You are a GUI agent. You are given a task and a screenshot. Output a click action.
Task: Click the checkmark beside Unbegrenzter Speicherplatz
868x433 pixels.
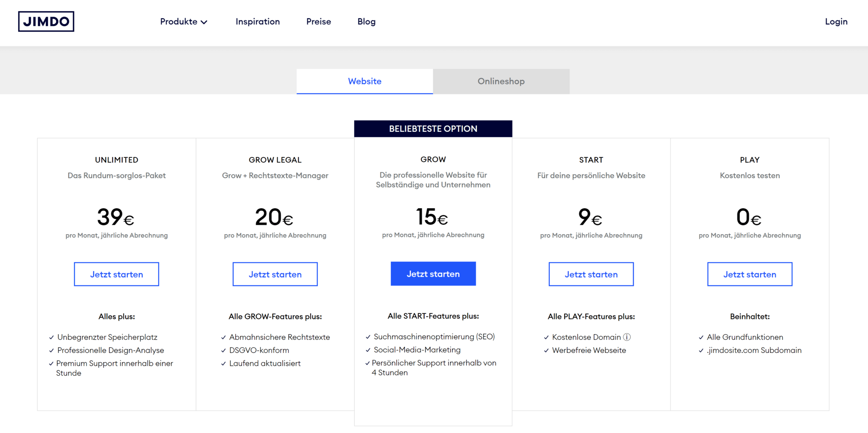point(52,338)
